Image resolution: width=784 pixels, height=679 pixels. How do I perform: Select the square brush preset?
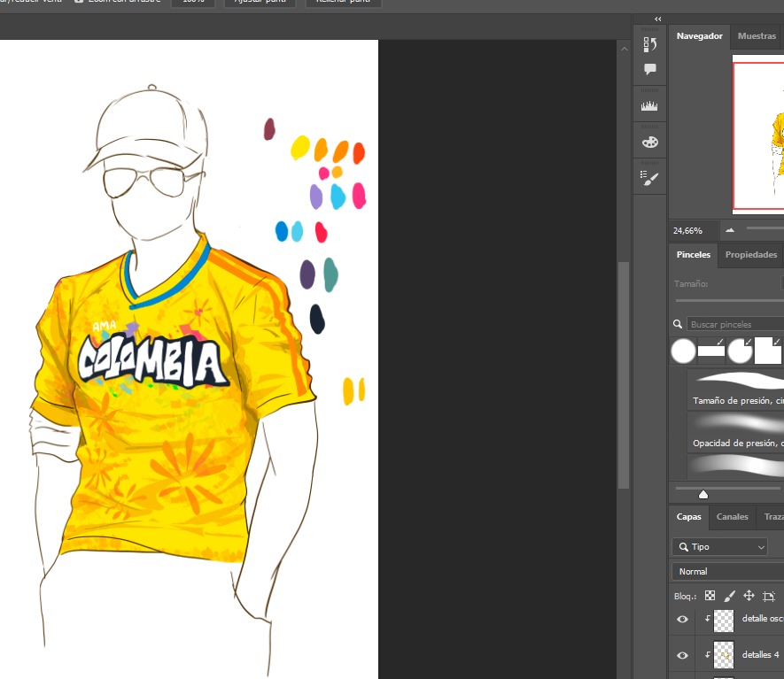coord(768,351)
